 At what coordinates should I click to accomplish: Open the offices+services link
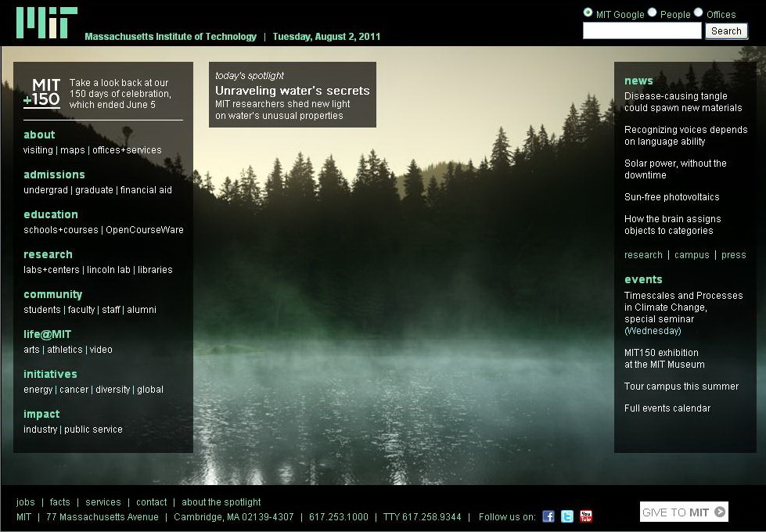click(127, 150)
